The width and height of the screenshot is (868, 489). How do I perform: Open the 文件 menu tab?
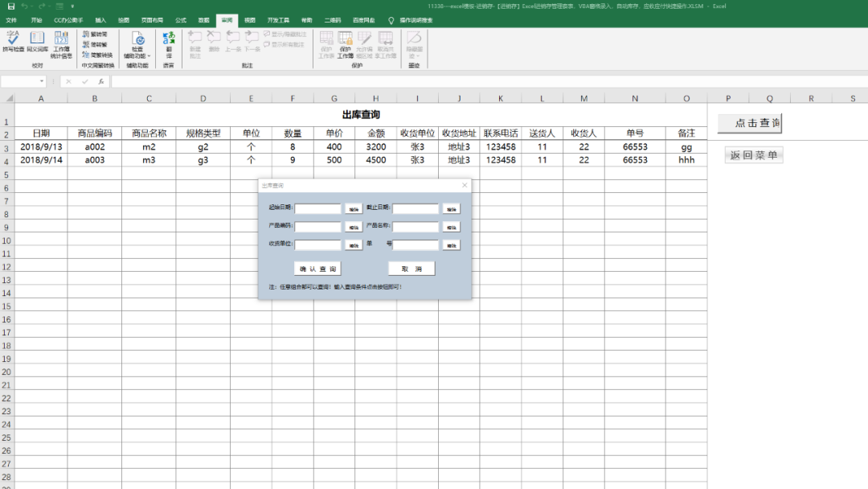[11, 20]
